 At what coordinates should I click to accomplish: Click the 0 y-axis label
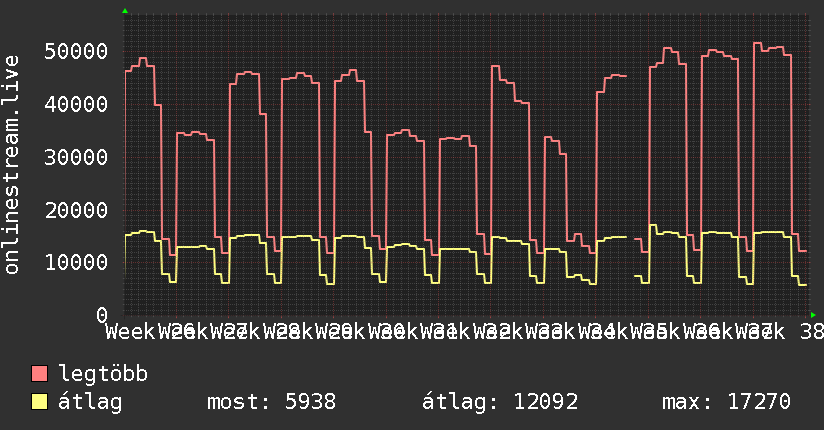click(102, 315)
